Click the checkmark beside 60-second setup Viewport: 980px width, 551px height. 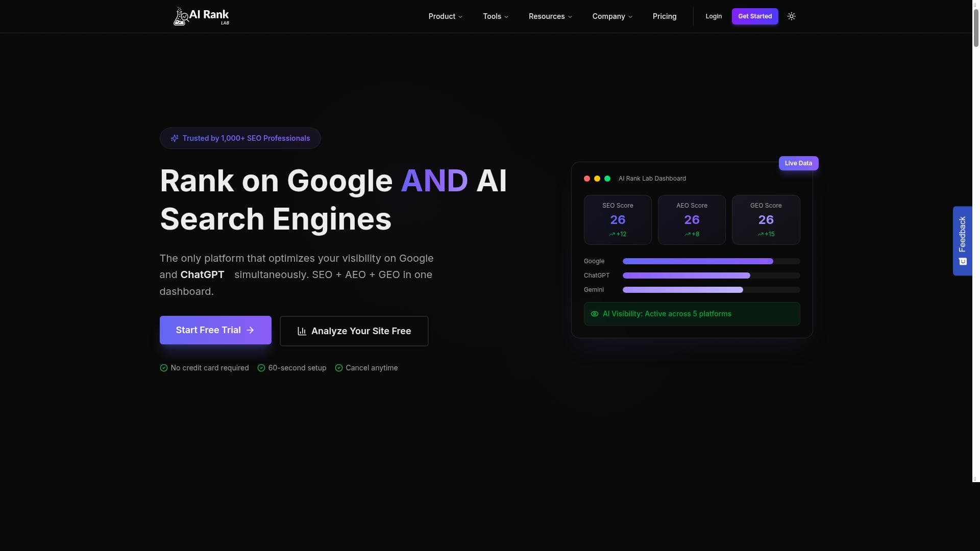(261, 368)
